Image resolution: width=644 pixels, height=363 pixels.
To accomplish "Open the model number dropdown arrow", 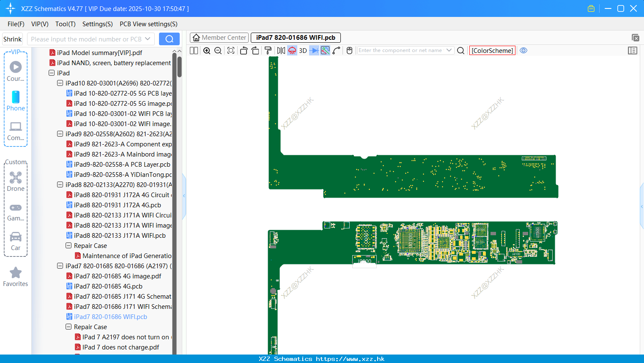I will (x=148, y=39).
